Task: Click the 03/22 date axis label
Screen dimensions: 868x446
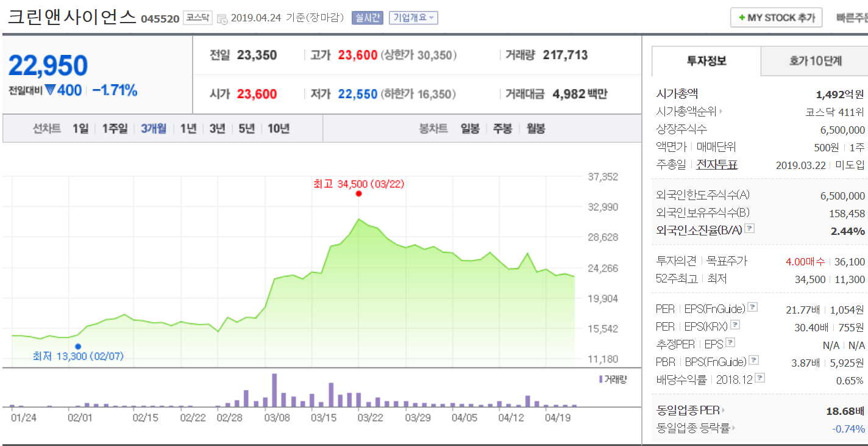Action: pos(370,418)
